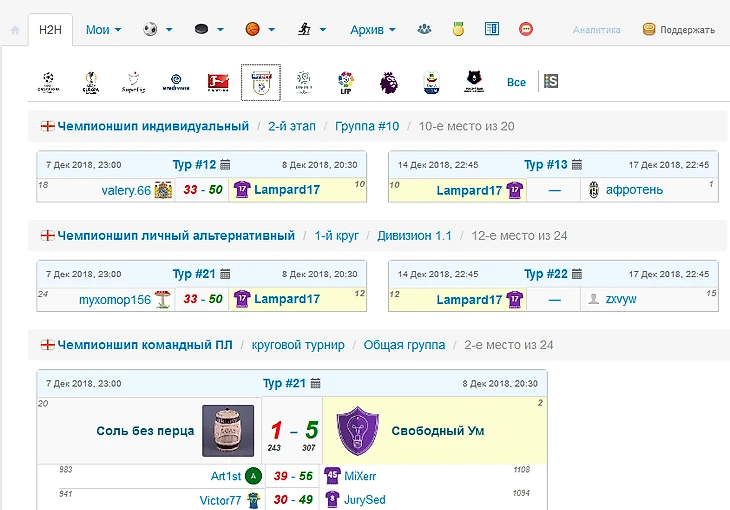The width and height of the screenshot is (730, 510).
Task: Open the 2-й этап link
Action: 292,126
